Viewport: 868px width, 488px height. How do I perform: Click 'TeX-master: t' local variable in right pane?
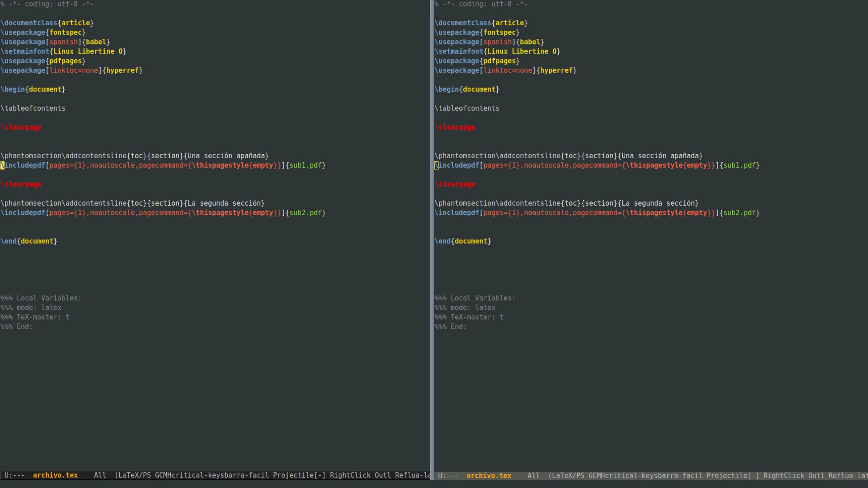click(x=477, y=317)
